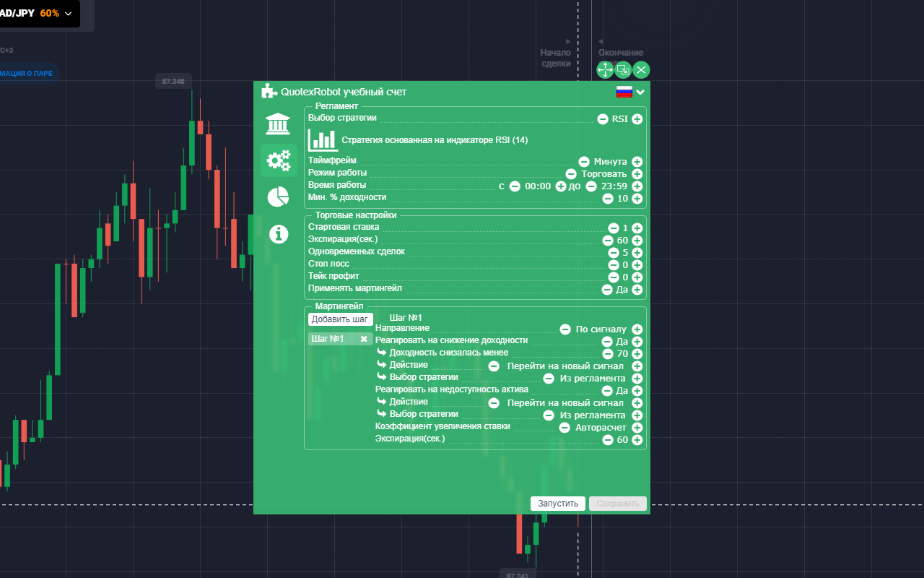The width and height of the screenshot is (924, 578).
Task: Click Добавить шаг button
Action: (341, 319)
